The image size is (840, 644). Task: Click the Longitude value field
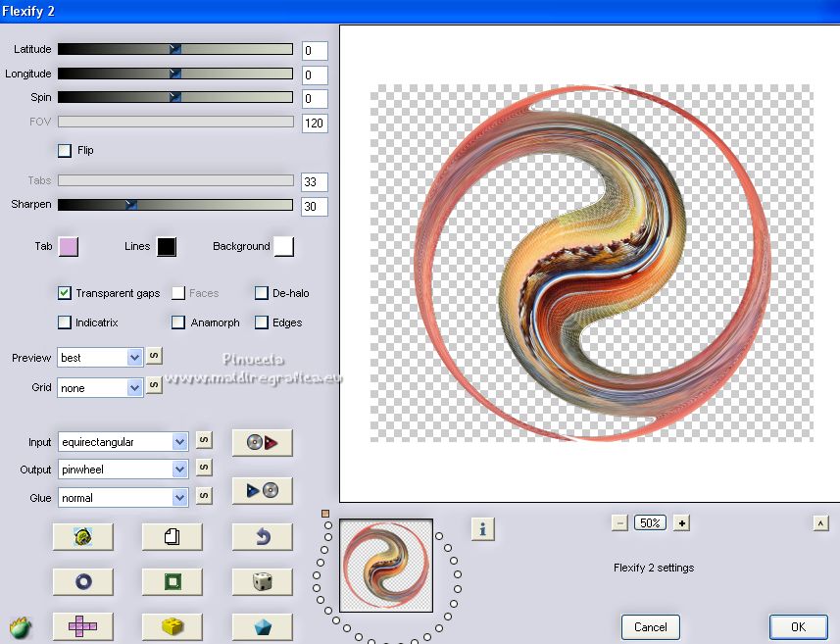(x=315, y=75)
